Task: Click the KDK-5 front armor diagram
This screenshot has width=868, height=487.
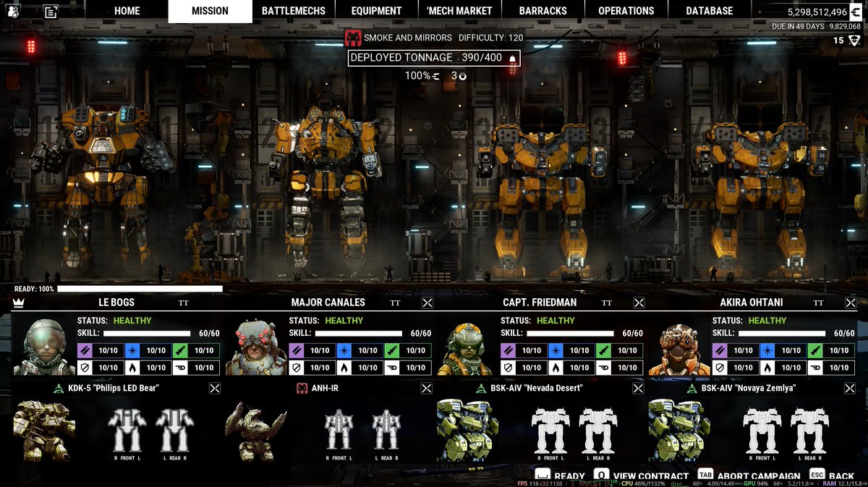Action: pos(128,432)
